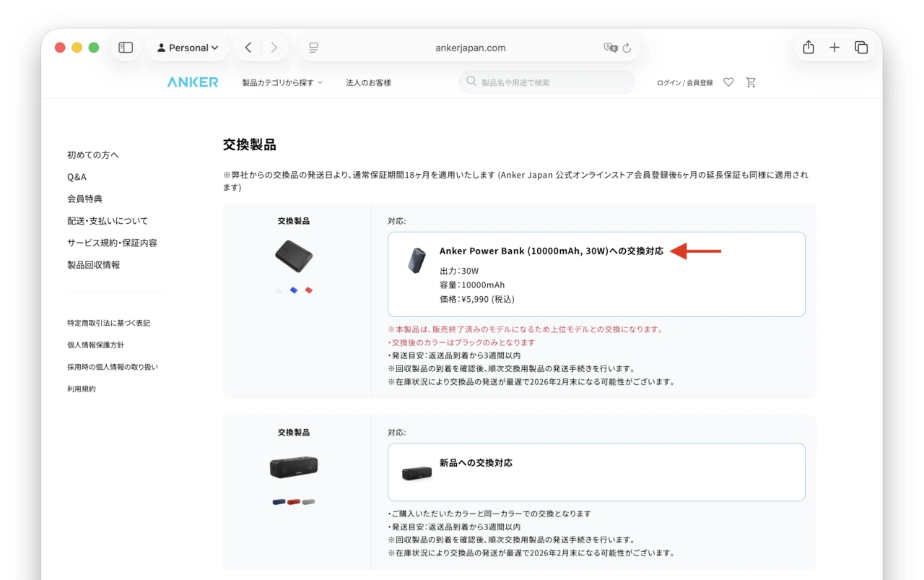Viewport: 924px width, 580px height.
Task: Open the Share icon
Action: [808, 48]
